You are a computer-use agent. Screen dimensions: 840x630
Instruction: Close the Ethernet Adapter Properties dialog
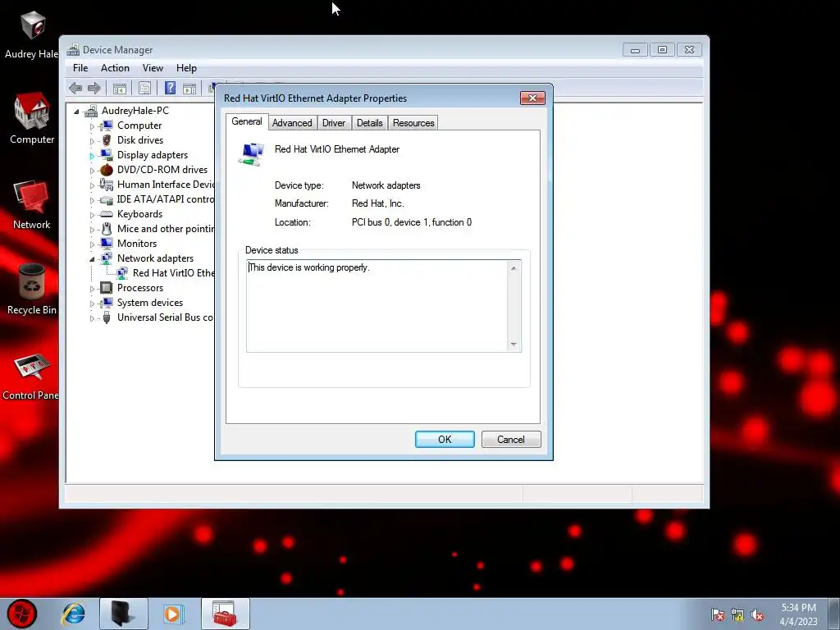tap(532, 98)
